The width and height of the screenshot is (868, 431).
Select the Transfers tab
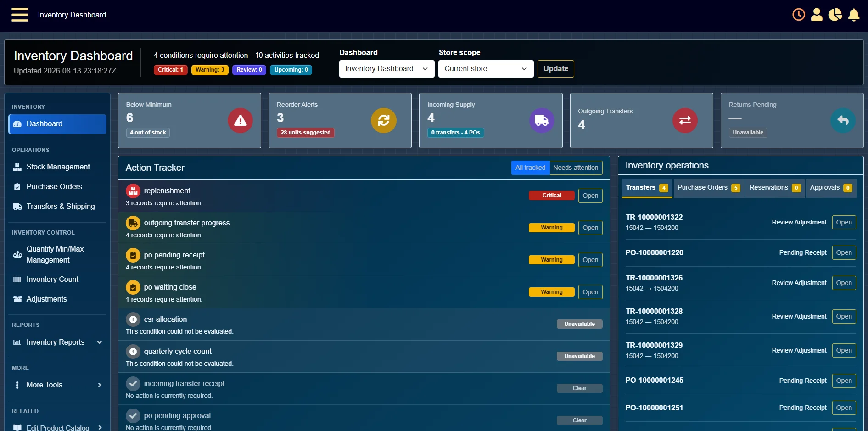647,188
